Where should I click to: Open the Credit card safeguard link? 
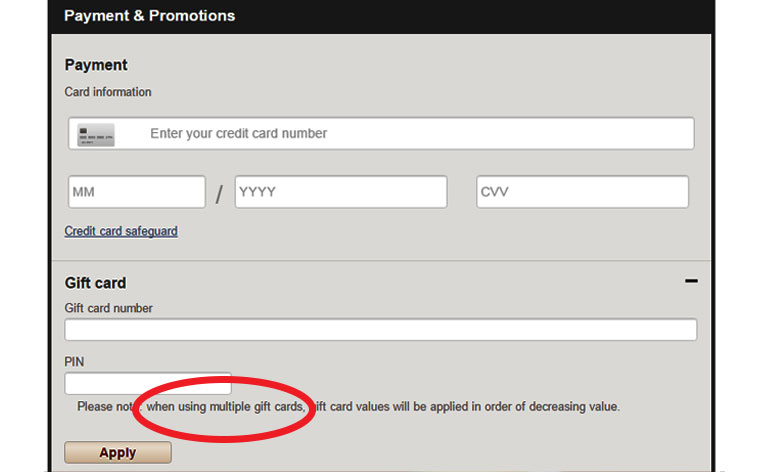coord(121,231)
